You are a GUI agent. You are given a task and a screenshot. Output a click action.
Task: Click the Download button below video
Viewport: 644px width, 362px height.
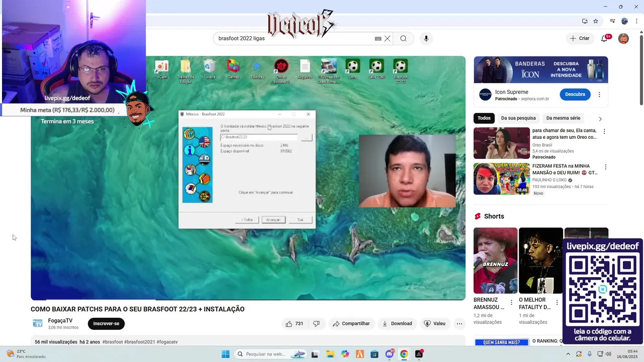pyautogui.click(x=397, y=324)
